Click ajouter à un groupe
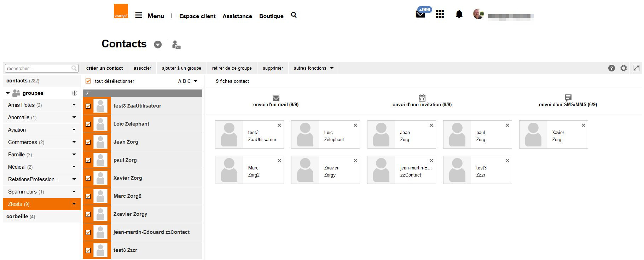 click(181, 68)
